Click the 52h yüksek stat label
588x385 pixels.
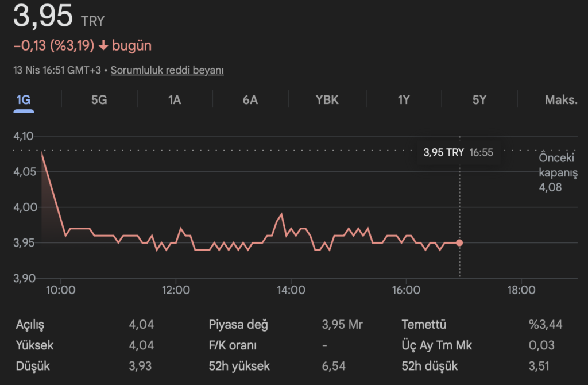[239, 366]
